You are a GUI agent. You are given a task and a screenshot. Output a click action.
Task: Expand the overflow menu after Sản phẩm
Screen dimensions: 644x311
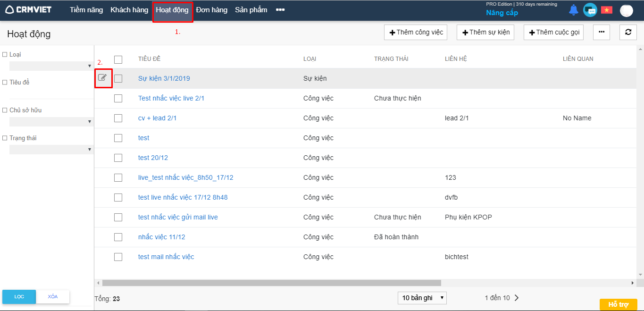[280, 10]
